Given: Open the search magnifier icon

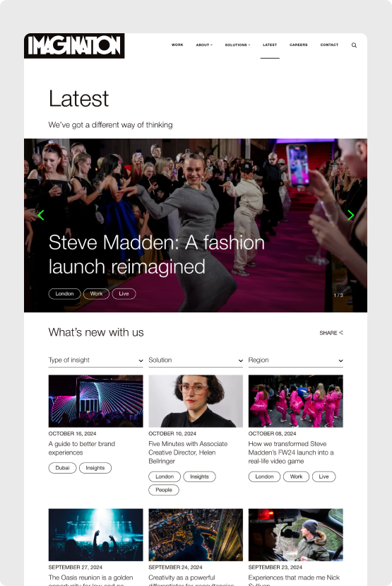Looking at the screenshot, I should coord(354,45).
